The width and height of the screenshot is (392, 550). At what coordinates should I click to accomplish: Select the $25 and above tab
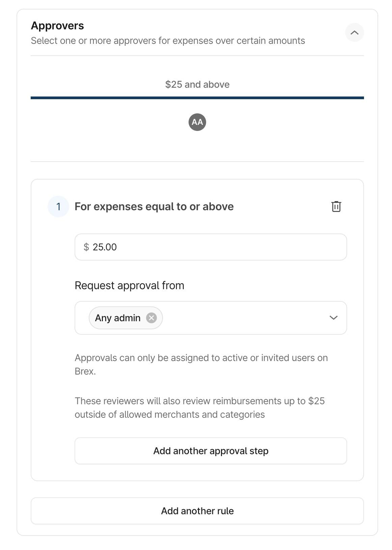[197, 84]
